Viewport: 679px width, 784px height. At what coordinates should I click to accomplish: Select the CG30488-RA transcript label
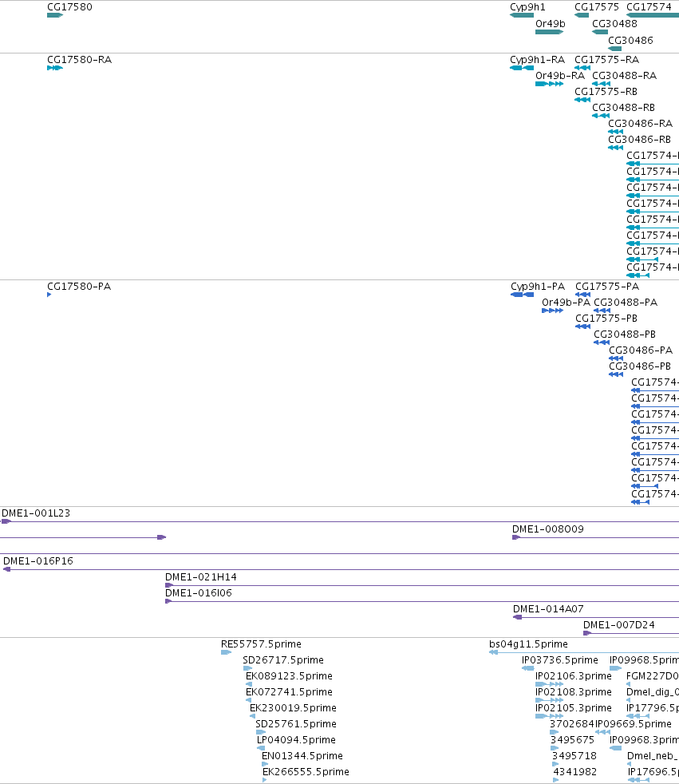pyautogui.click(x=625, y=76)
